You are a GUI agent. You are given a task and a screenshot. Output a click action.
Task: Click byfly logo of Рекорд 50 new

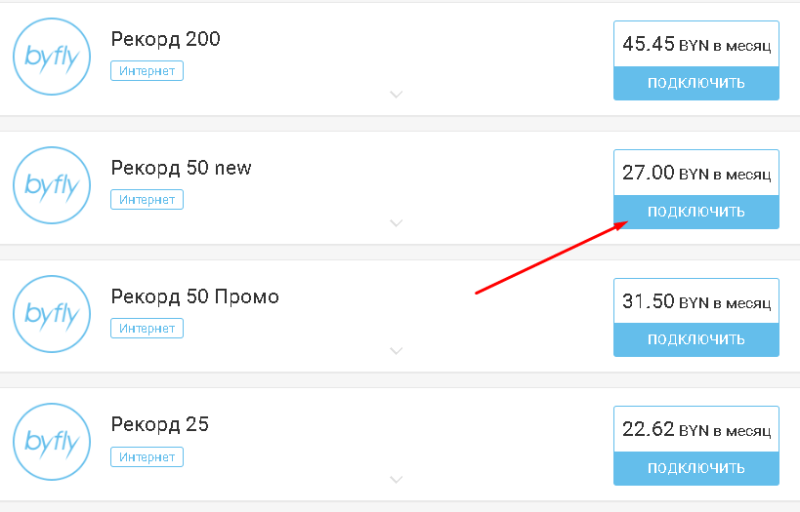click(52, 185)
